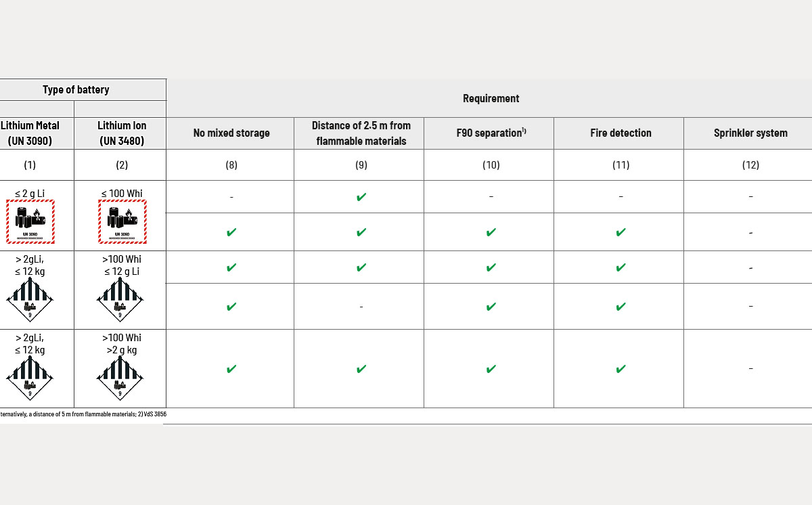
Task: Click the Sprinkler system column header
Action: click(750, 133)
